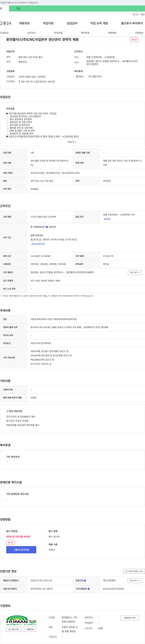This screenshot has height=644, width=145.
Task: Open the 채용정보 이력 button
Action: [129, 618]
